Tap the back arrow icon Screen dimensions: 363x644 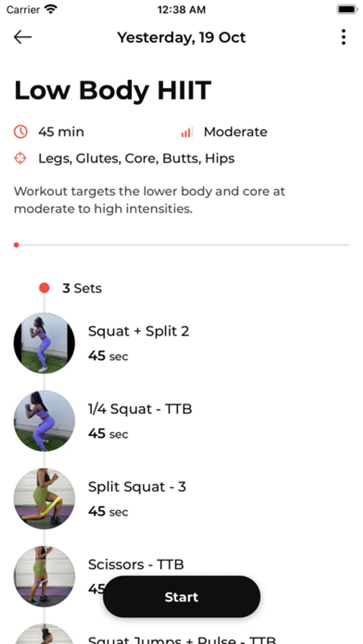click(x=23, y=37)
